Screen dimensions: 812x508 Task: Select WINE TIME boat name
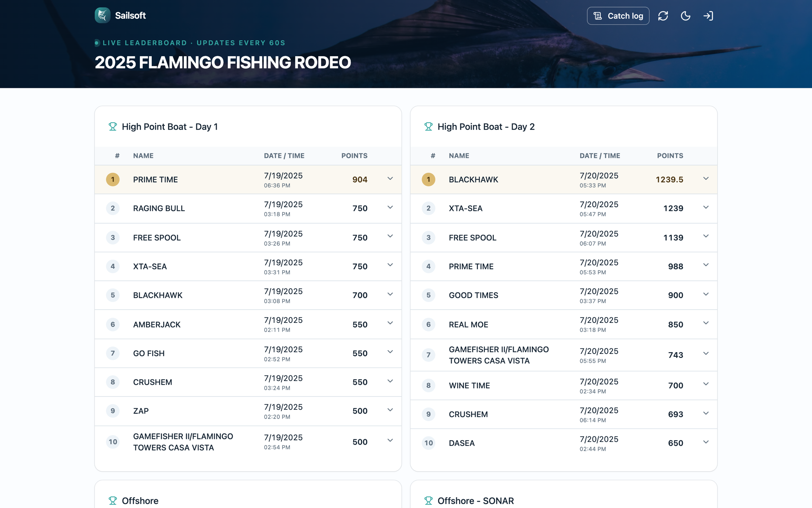click(469, 385)
